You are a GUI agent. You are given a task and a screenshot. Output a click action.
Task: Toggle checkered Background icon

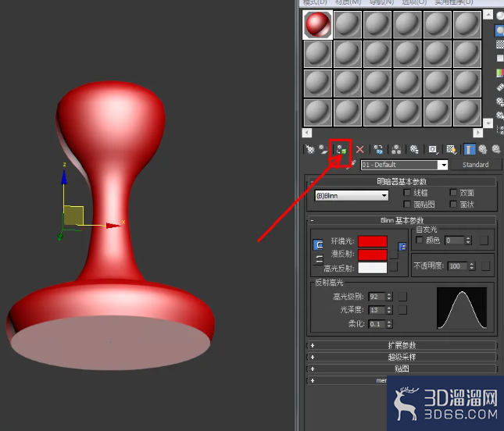tap(500, 45)
